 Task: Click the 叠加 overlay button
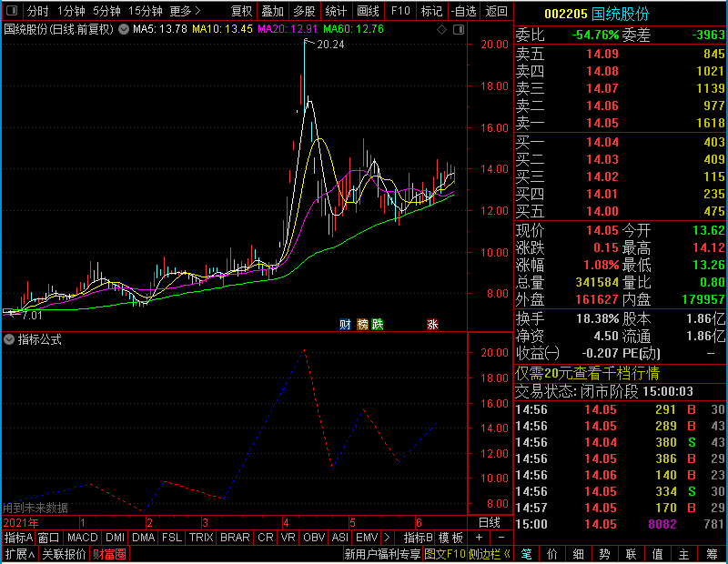272,11
